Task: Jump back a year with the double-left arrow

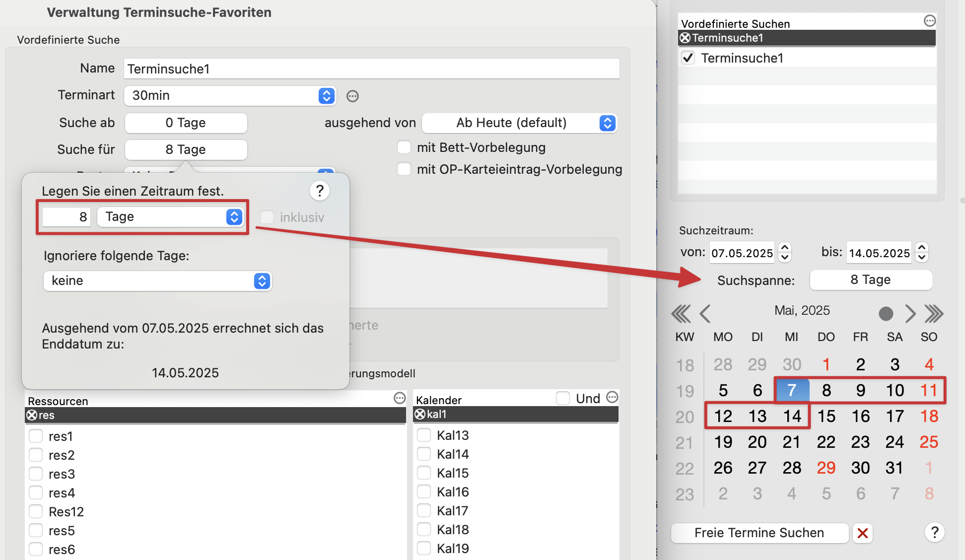Action: 681,314
